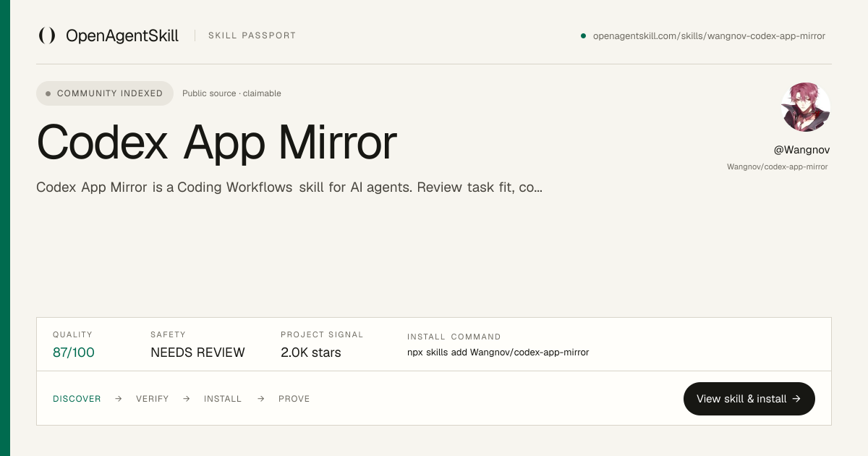Click the 2.0K stars value
Viewport: 868px width, 456px height.
[310, 352]
